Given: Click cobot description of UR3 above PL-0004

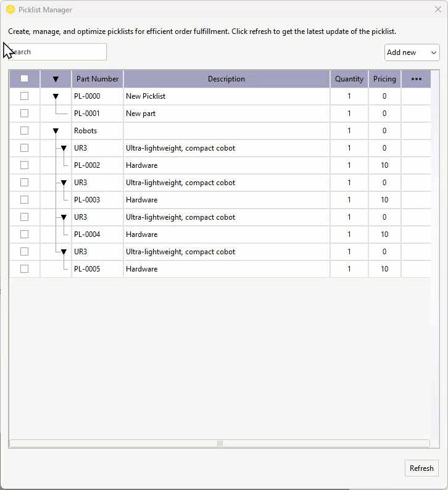Looking at the screenshot, I should pyautogui.click(x=226, y=217).
